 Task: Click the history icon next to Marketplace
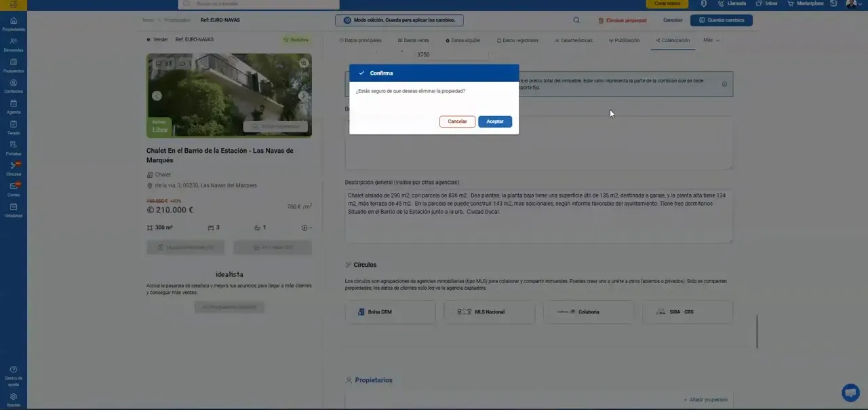(x=834, y=3)
